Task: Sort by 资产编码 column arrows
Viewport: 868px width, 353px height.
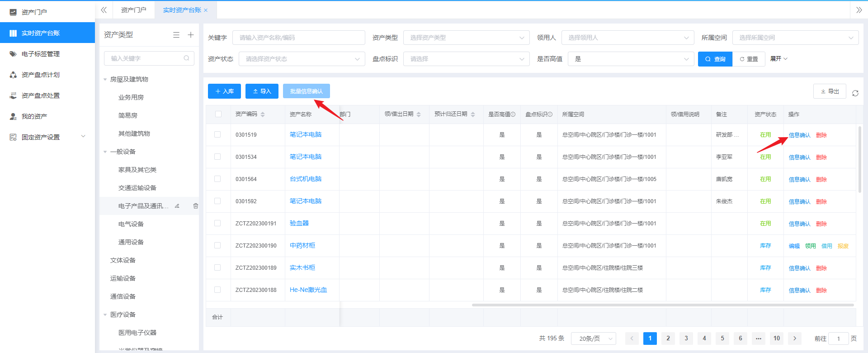Action: coord(263,114)
